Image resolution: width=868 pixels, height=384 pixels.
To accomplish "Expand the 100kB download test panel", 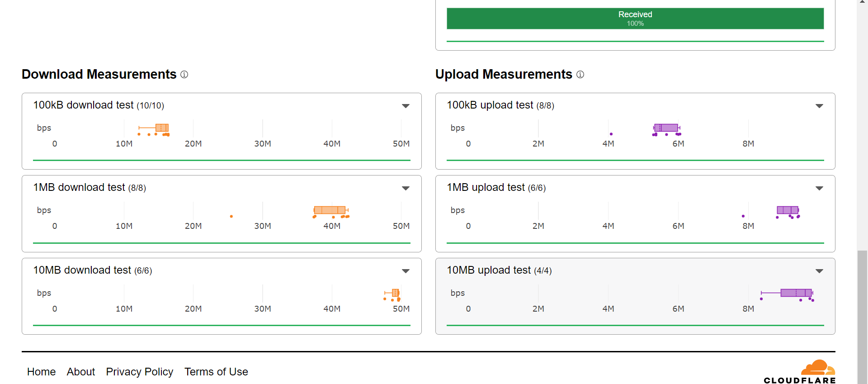I will tap(406, 106).
